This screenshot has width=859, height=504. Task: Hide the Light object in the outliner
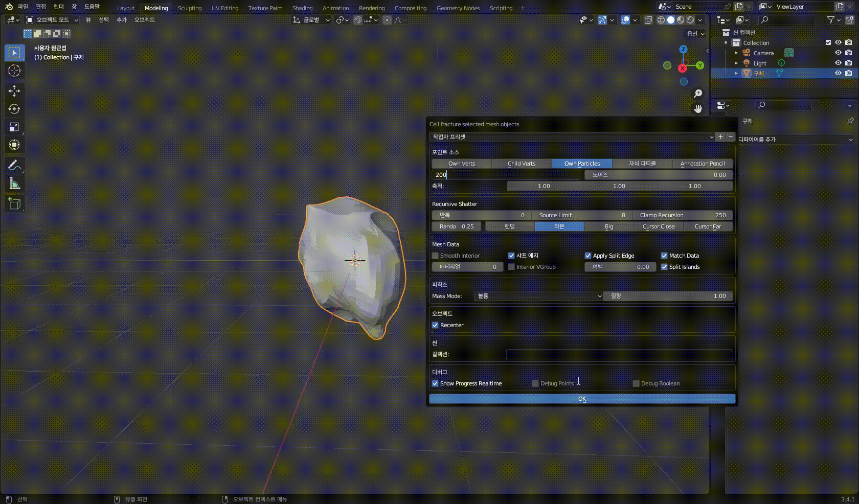pos(838,63)
